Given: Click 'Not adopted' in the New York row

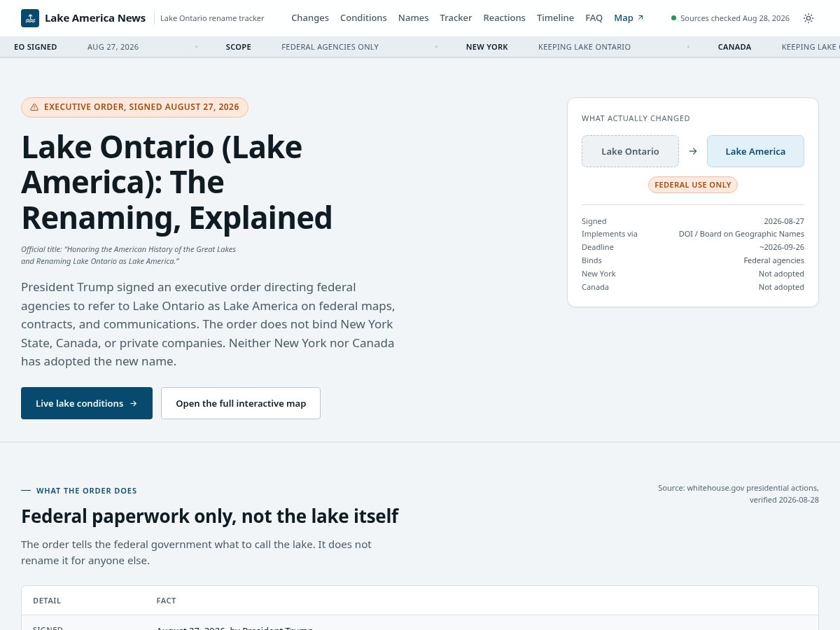Looking at the screenshot, I should tap(781, 274).
